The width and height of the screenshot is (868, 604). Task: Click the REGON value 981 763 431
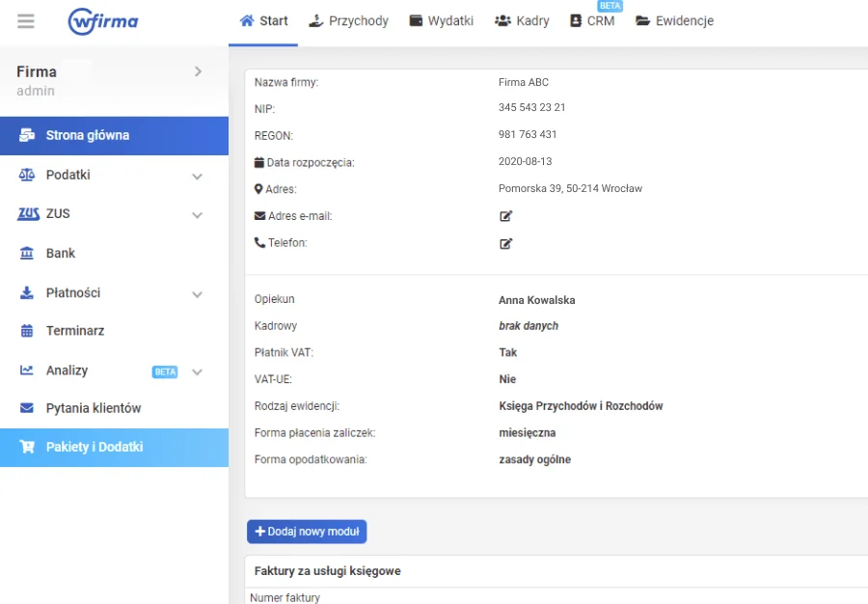(528, 134)
